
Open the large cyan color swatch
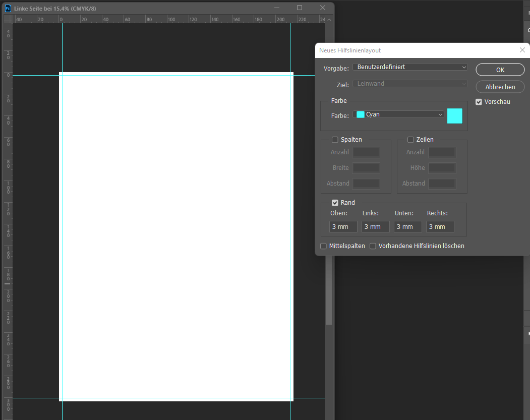point(455,115)
